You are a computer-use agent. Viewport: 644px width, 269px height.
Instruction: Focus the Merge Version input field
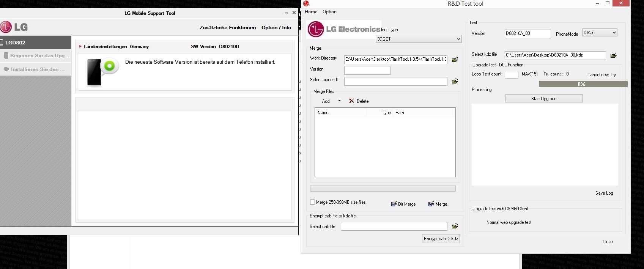pyautogui.click(x=367, y=70)
